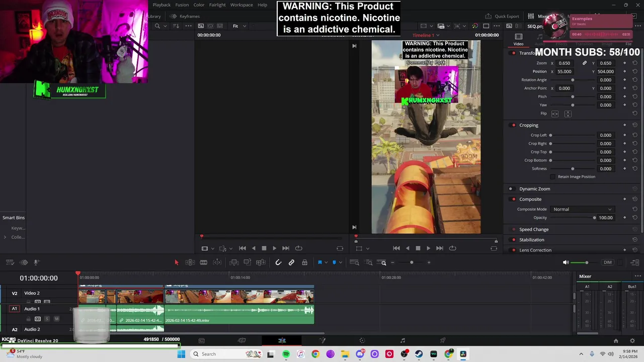Screen dimensions: 644x362
Task: Switch to the Video inspector tab
Action: point(518,39)
